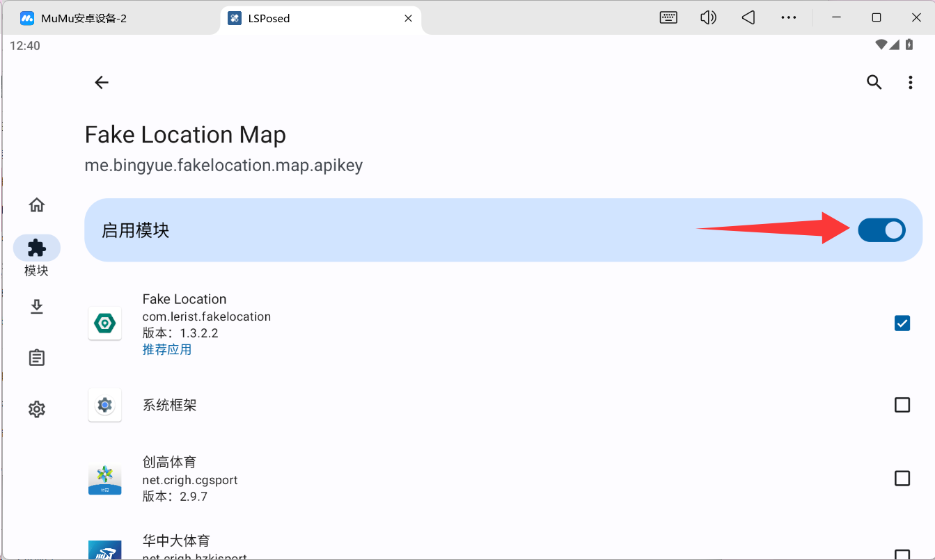This screenshot has width=935, height=560.
Task: Go back using the back arrow
Action: pos(102,83)
